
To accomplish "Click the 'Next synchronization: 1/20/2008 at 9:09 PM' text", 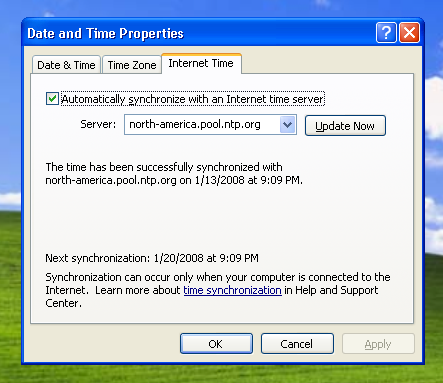I will pos(152,258).
